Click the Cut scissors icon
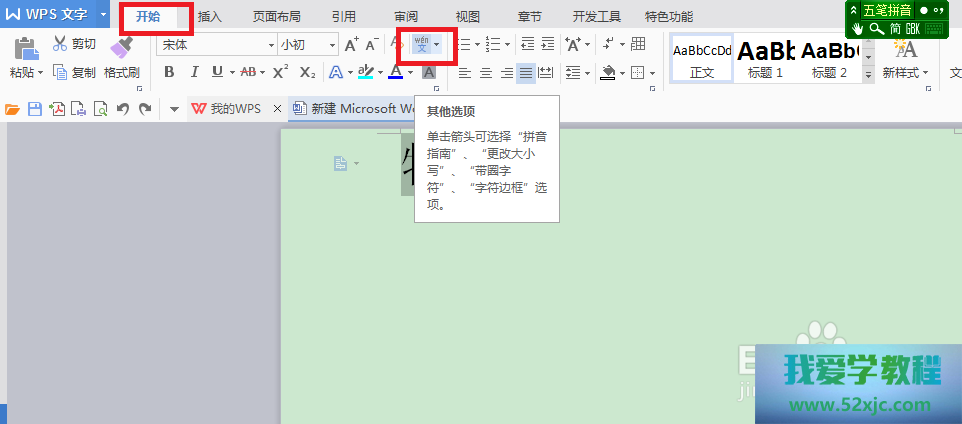Image resolution: width=962 pixels, height=424 pixels. tap(60, 44)
